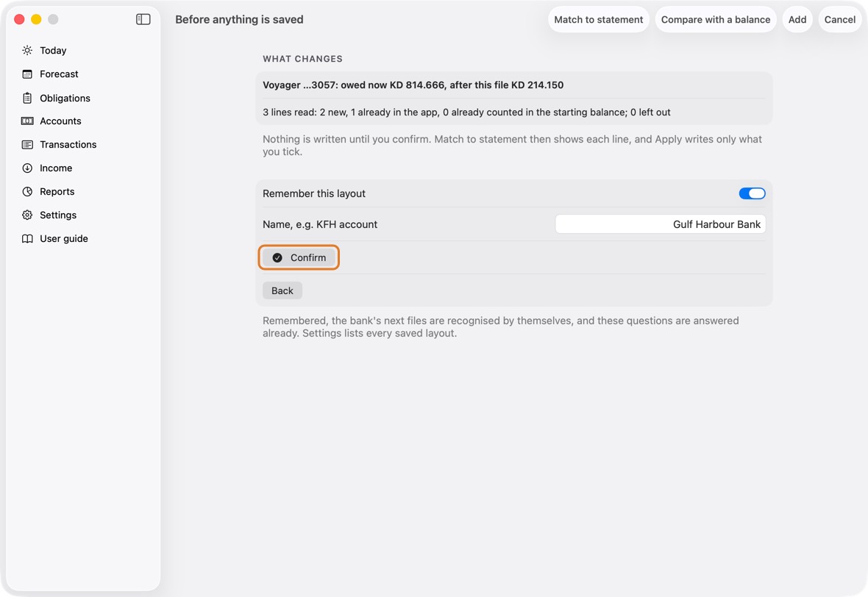Click the Income arrow icon
868x597 pixels.
(x=27, y=168)
